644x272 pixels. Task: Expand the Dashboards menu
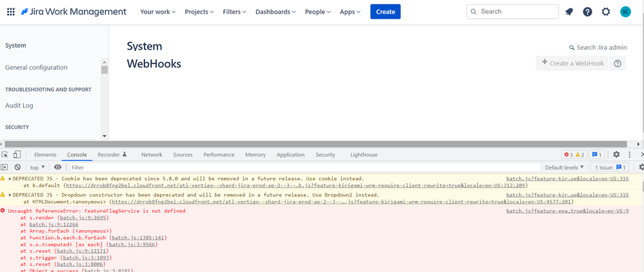[276, 12]
